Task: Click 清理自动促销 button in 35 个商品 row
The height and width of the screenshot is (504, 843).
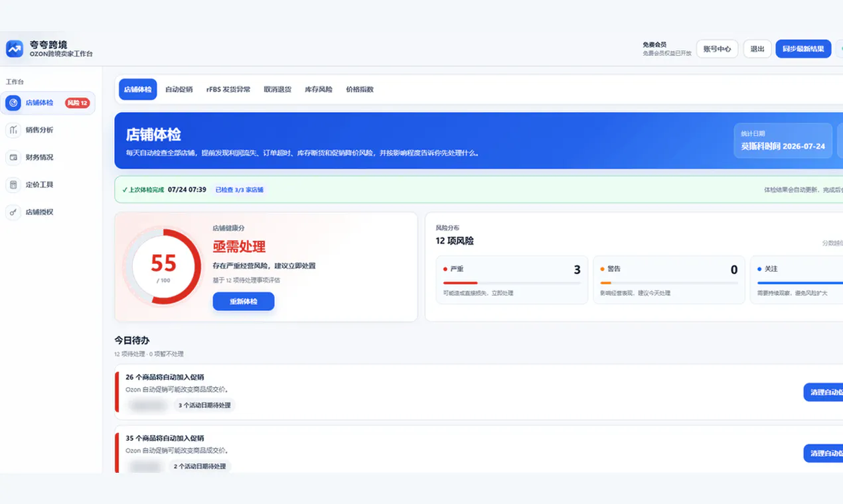Action: 823,454
